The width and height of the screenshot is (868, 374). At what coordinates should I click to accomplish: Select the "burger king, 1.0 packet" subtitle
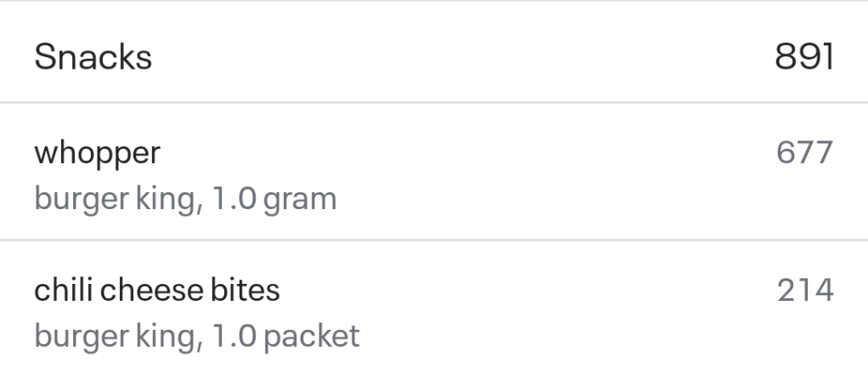[x=196, y=337]
